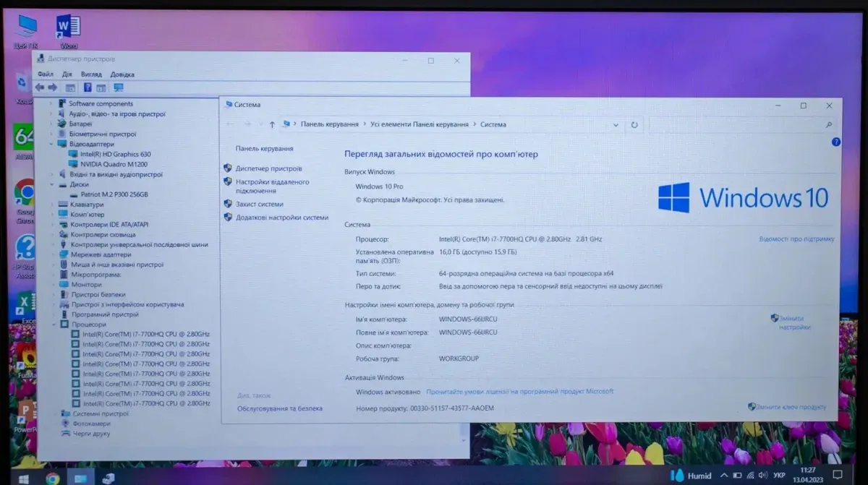Click the refresh button beside the address bar
Viewport: 868px width, 485px height.
634,125
